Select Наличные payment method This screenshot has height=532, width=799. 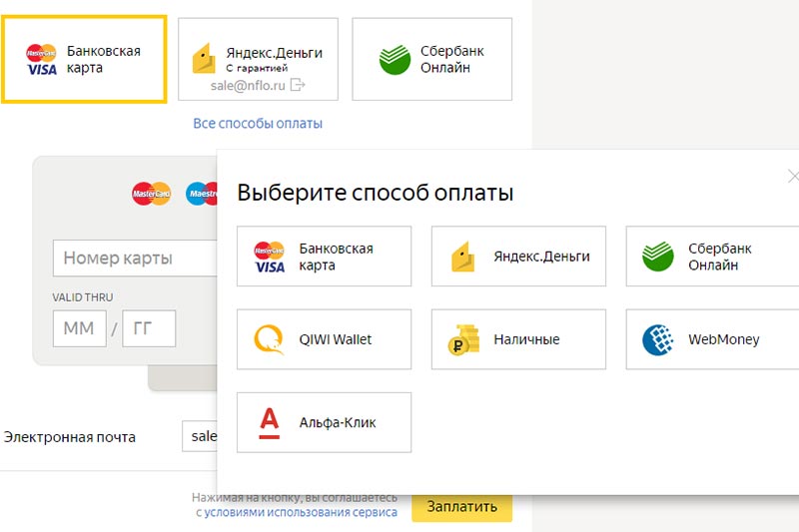pos(518,339)
